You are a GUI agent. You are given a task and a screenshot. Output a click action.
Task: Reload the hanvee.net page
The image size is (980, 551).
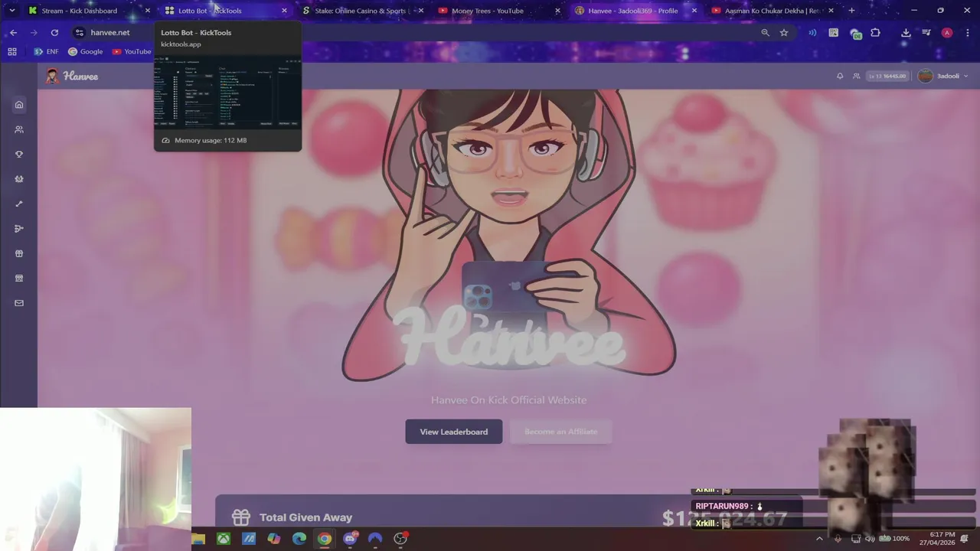[x=54, y=33]
